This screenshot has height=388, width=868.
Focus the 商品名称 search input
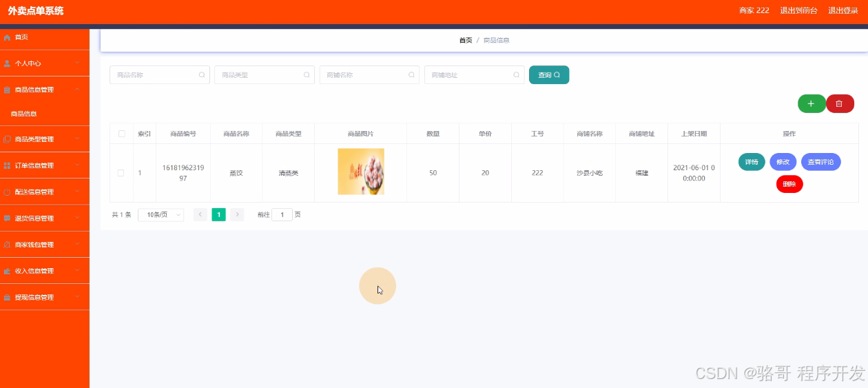pyautogui.click(x=159, y=75)
